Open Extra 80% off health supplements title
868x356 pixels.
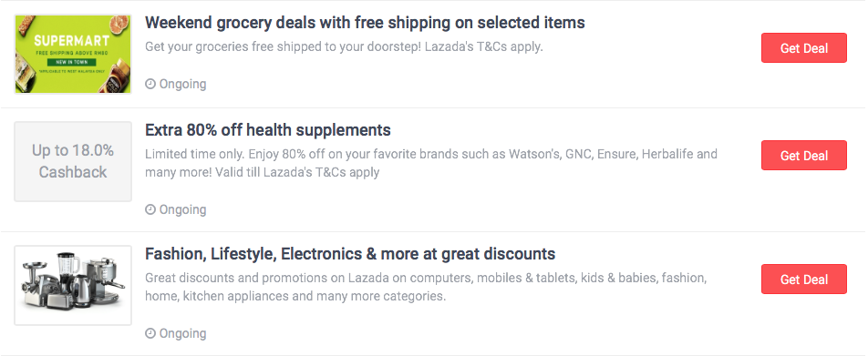point(268,130)
